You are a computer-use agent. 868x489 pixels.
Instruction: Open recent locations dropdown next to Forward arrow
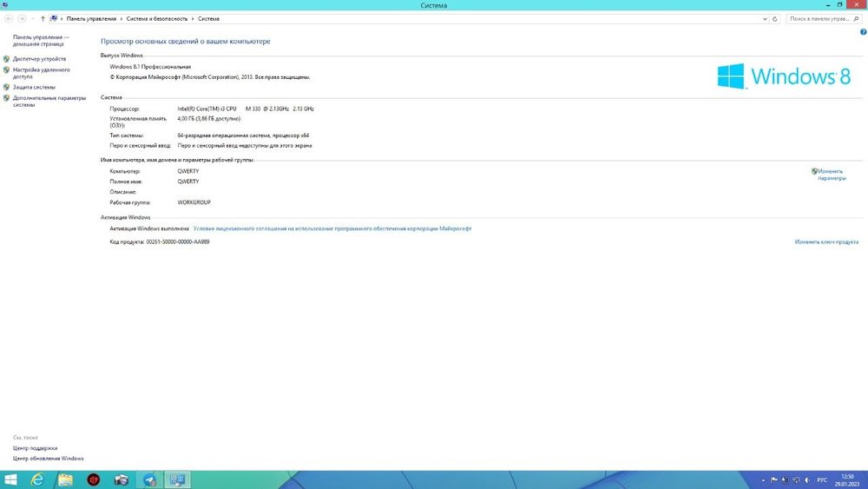pyautogui.click(x=33, y=19)
